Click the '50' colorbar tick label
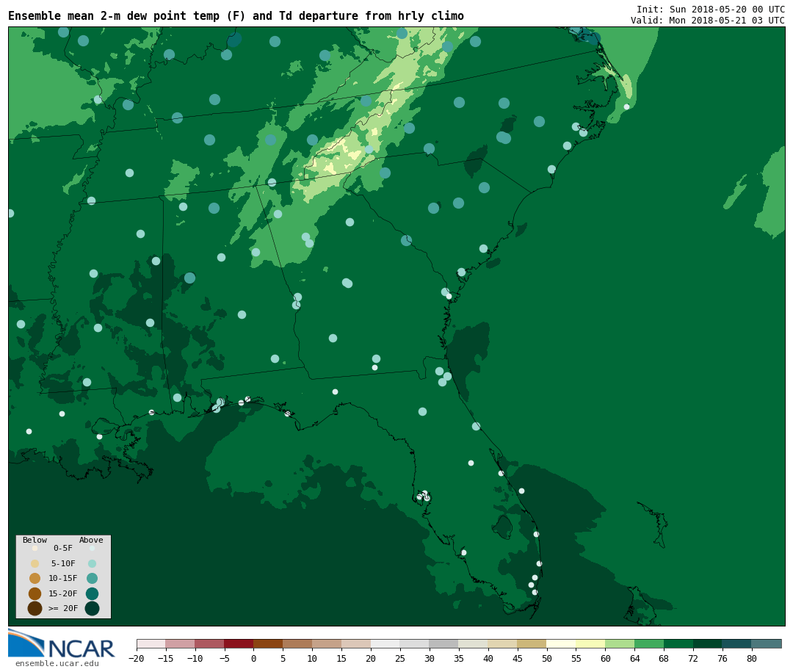Viewport: 793px width, 672px height. pos(547,659)
